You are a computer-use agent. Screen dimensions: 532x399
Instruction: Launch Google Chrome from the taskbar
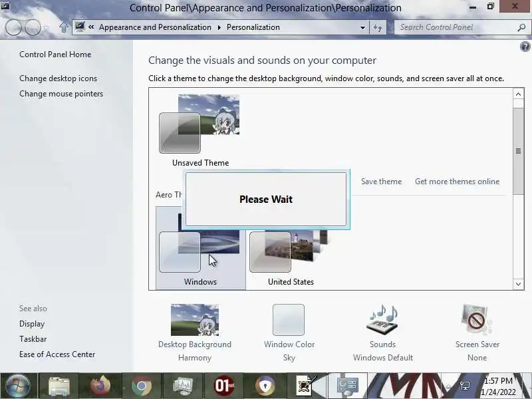(x=142, y=386)
